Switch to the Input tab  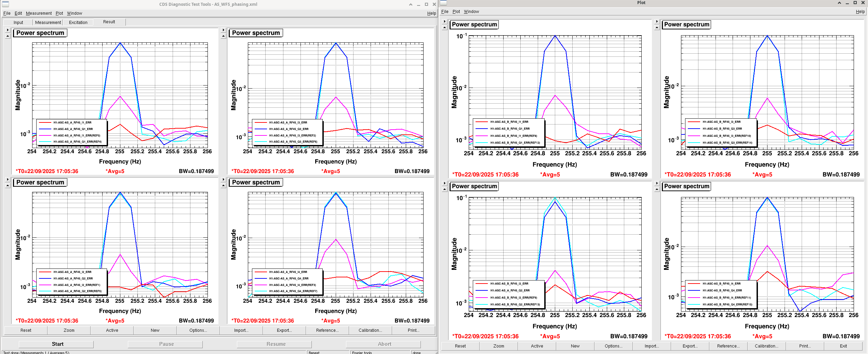(18, 23)
